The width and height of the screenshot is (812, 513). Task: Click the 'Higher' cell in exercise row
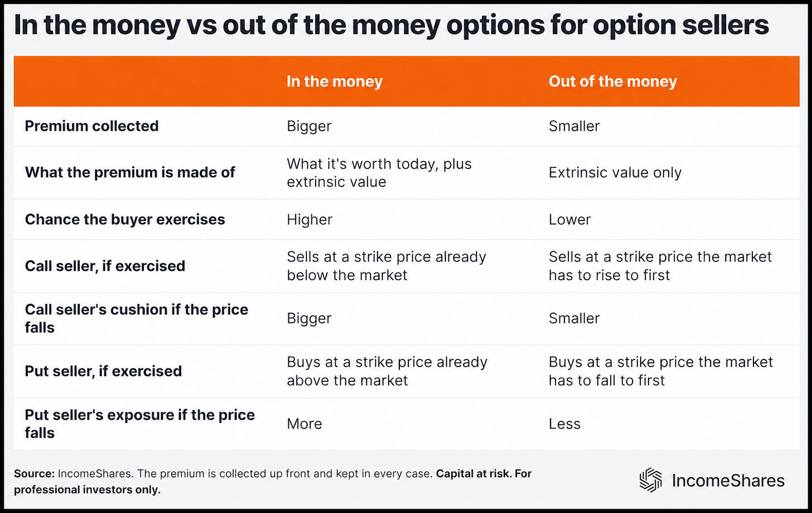(310, 219)
